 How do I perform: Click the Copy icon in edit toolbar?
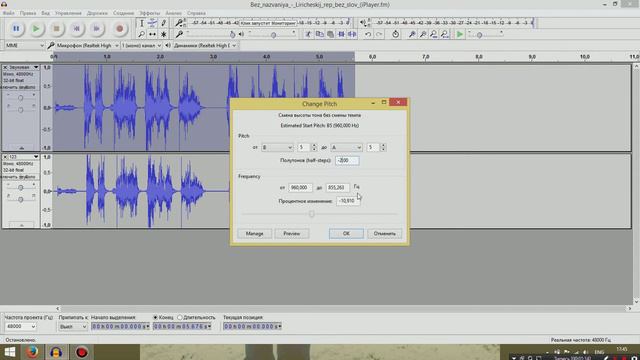point(320,34)
